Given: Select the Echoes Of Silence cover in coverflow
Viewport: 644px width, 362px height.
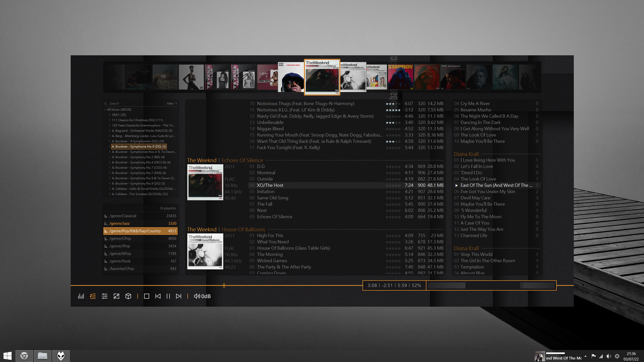Looking at the screenshot, I should point(322,77).
